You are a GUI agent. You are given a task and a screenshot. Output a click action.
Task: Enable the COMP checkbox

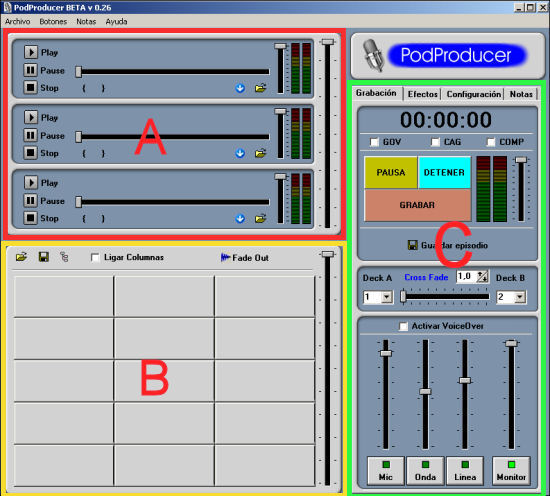tap(491, 142)
